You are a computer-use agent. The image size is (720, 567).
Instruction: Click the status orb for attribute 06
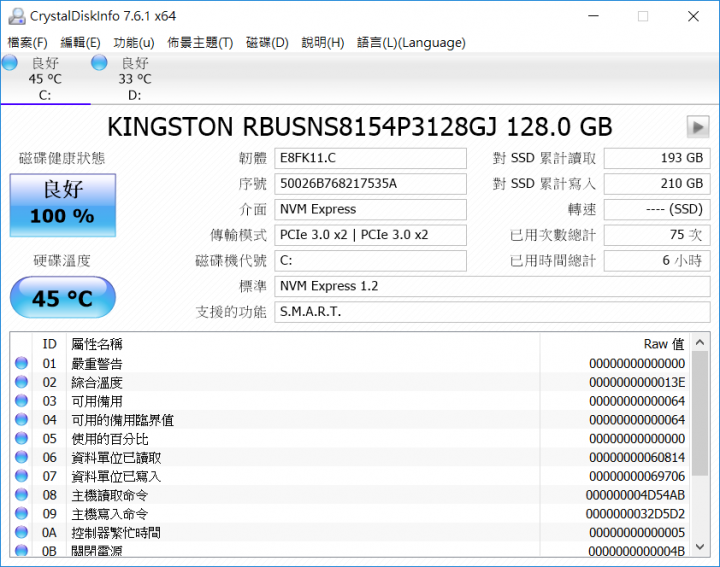[22, 457]
